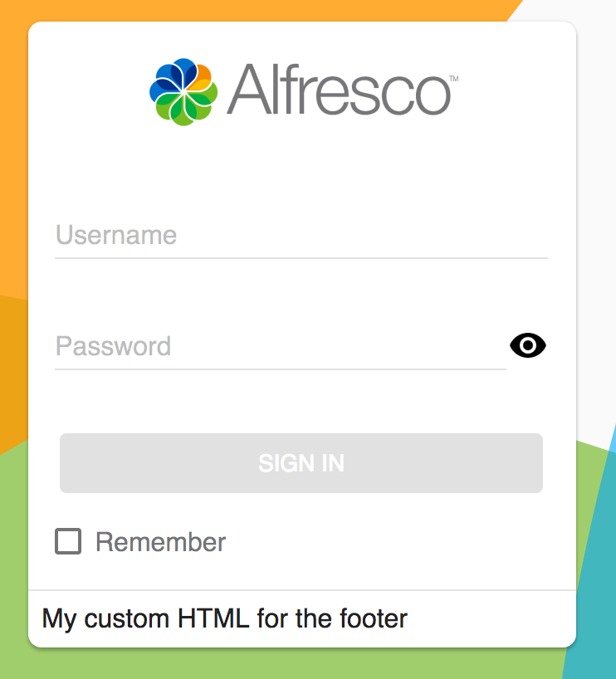Click the Remember label text
Image resolution: width=616 pixels, height=679 pixels.
161,542
